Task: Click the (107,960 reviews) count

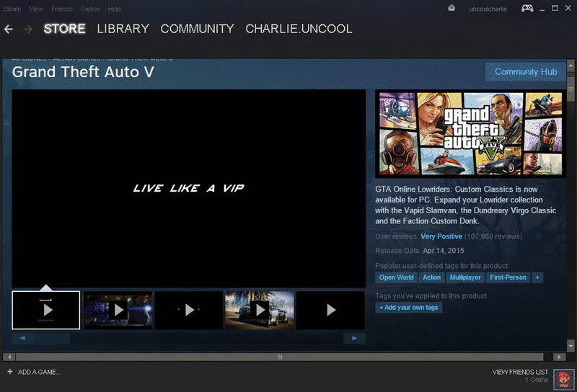Action: click(x=493, y=236)
